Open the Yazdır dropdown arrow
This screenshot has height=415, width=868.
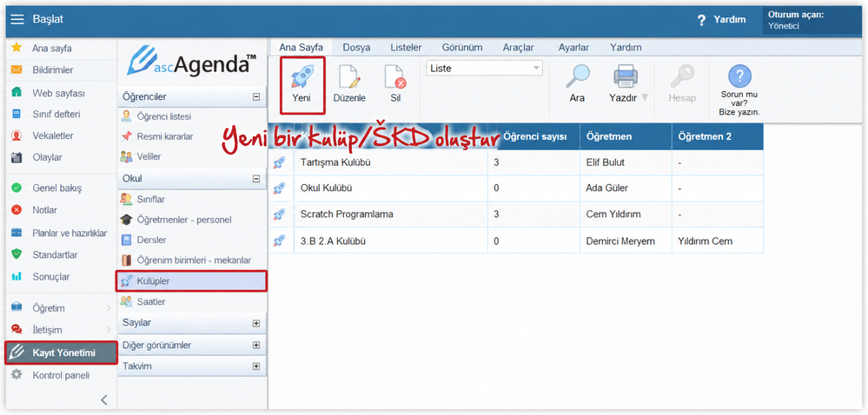click(x=645, y=97)
